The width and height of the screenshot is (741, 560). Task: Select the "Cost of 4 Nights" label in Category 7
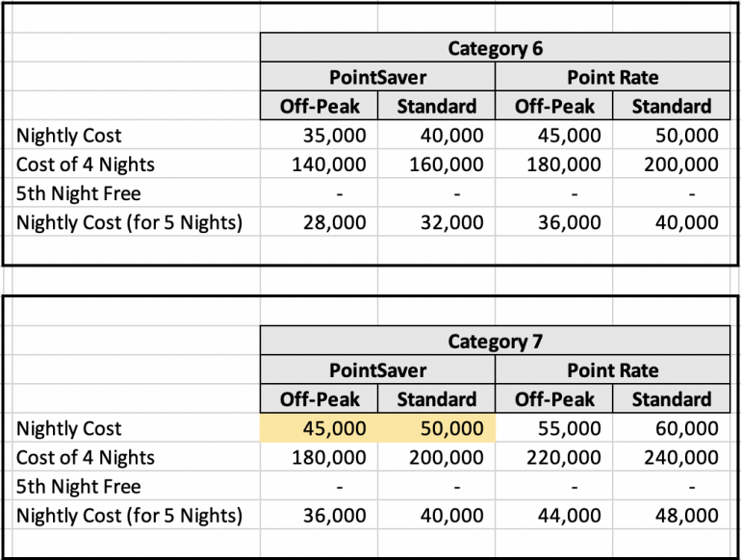(x=86, y=458)
